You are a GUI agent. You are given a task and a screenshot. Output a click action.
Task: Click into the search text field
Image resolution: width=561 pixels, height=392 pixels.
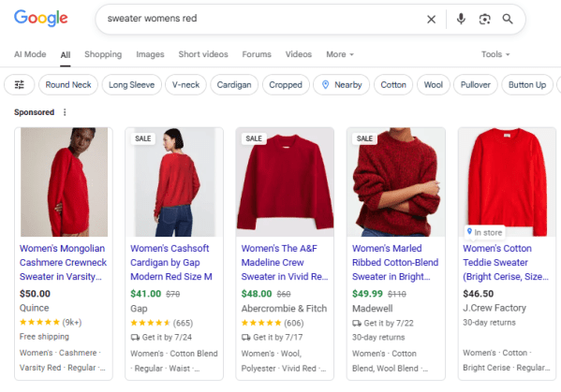pos(261,19)
